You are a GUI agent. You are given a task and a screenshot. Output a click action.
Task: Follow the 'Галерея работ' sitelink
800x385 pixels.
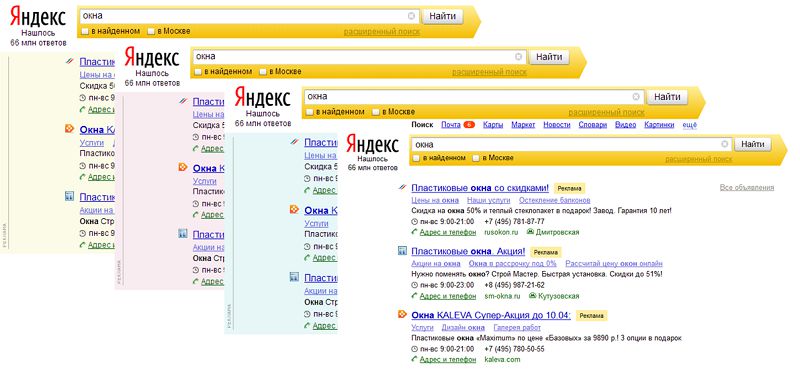pos(517,327)
